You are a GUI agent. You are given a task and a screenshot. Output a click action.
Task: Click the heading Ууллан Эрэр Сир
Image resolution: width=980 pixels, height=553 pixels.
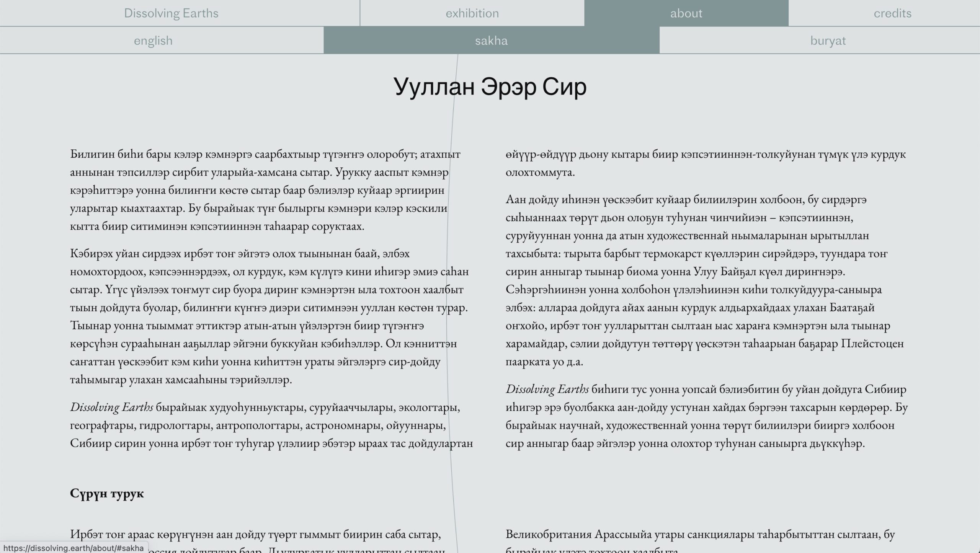coord(490,87)
